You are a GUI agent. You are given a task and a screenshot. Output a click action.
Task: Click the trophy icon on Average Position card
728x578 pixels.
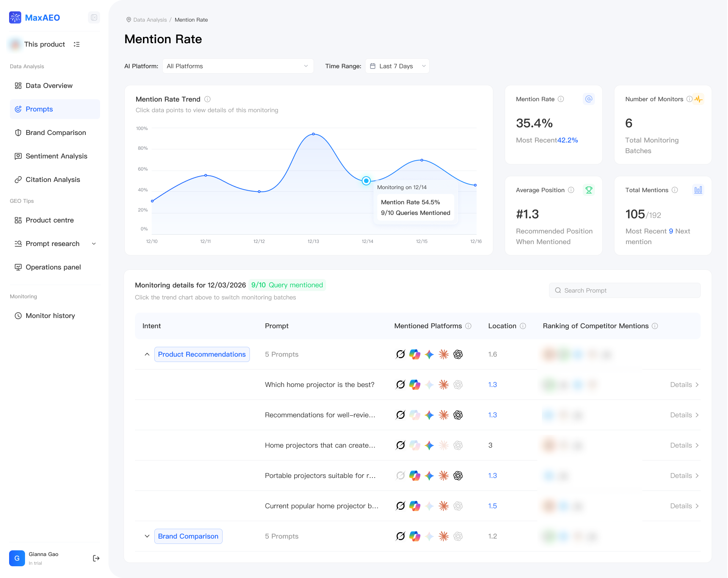tap(589, 190)
